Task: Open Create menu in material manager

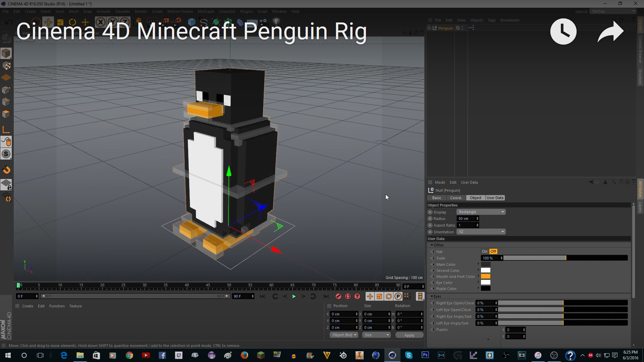Action: (28, 306)
